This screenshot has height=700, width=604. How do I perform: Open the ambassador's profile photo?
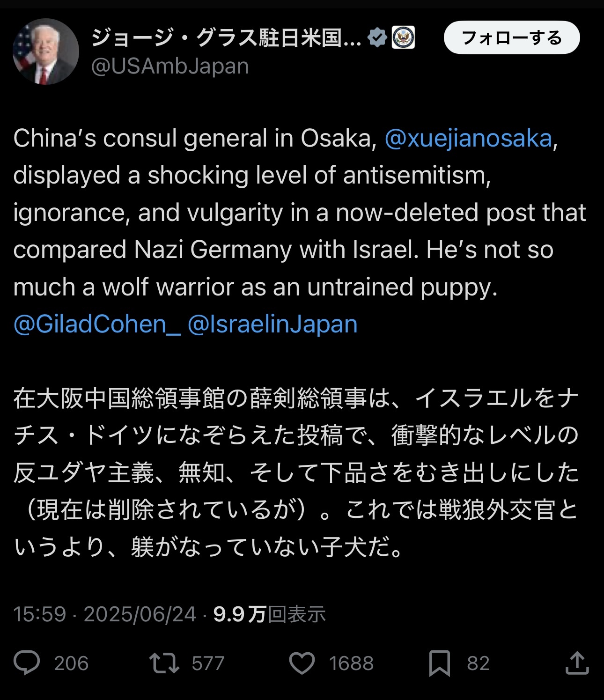point(45,52)
